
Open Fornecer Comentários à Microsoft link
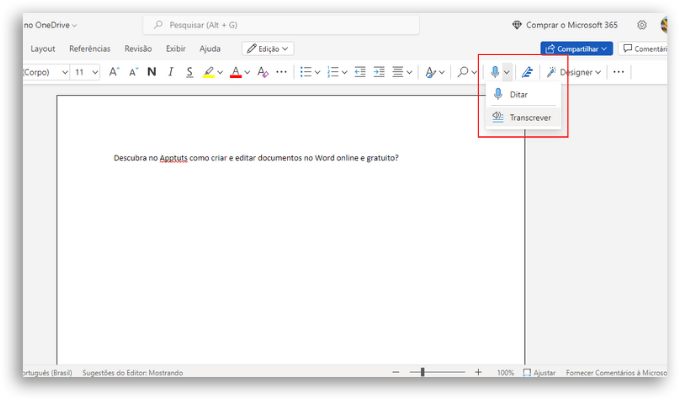pos(616,373)
